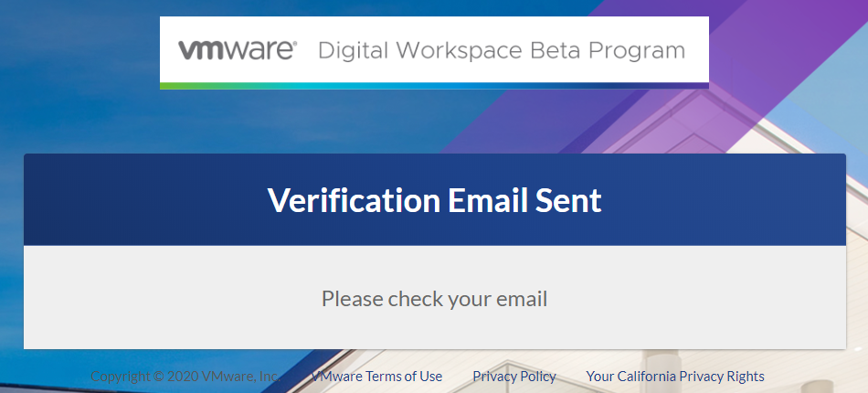The image size is (868, 393).
Task: Open Your California Privacy Rights link
Action: click(x=675, y=377)
